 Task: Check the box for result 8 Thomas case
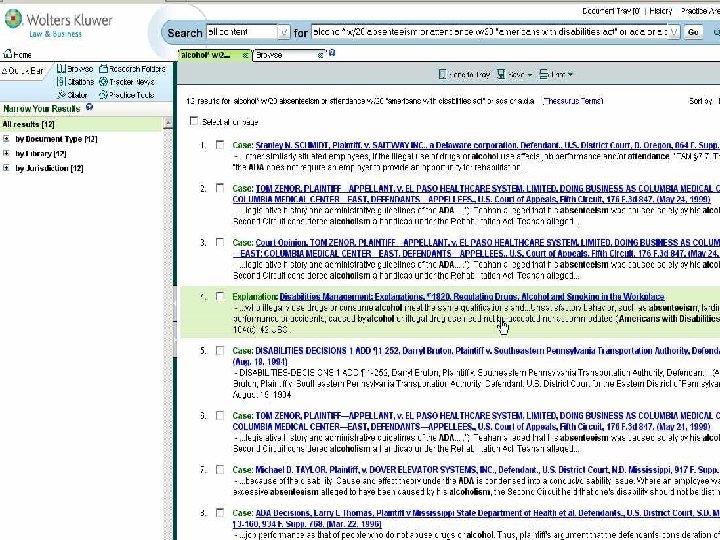coord(220,513)
